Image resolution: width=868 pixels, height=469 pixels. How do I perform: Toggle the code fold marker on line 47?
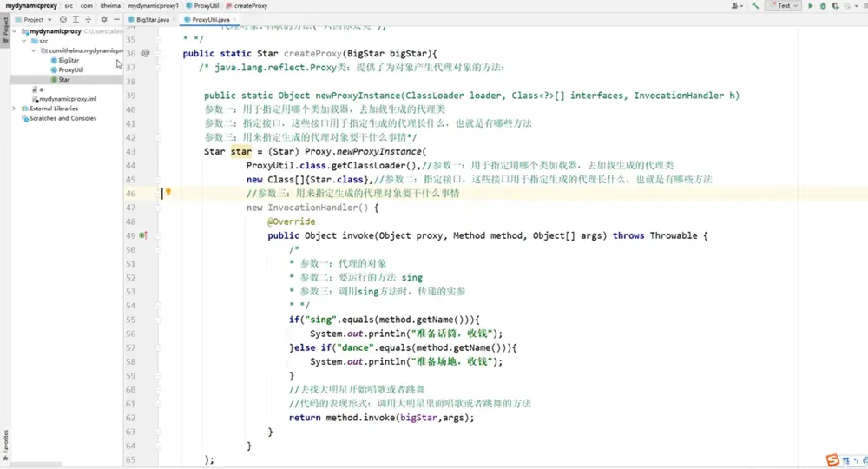(x=158, y=208)
